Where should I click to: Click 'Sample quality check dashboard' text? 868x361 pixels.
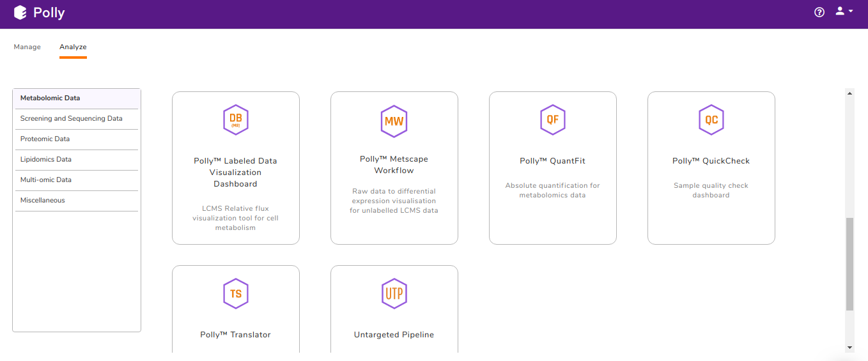click(x=711, y=190)
